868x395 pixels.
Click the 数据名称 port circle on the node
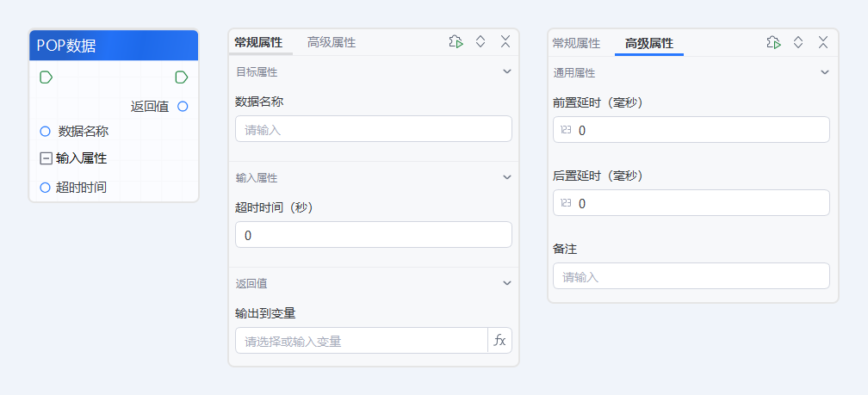[x=46, y=132]
